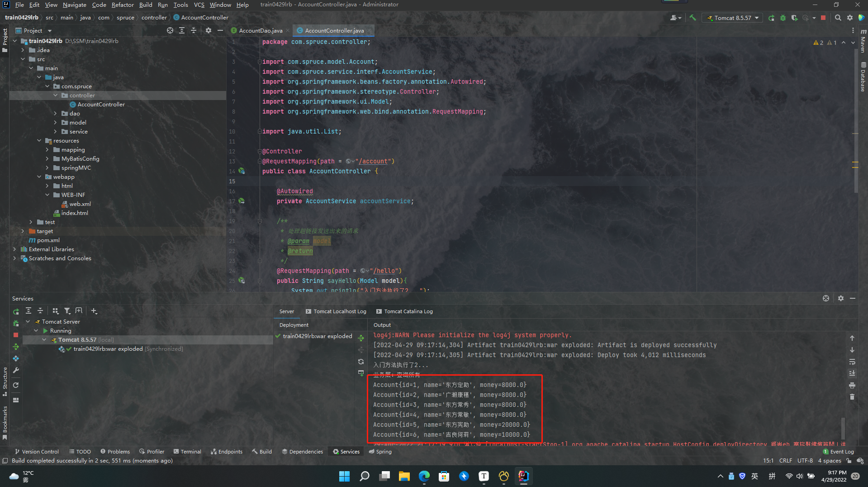Click the wrench edit configuration icon in Services
The height and width of the screenshot is (487, 868).
tap(16, 370)
